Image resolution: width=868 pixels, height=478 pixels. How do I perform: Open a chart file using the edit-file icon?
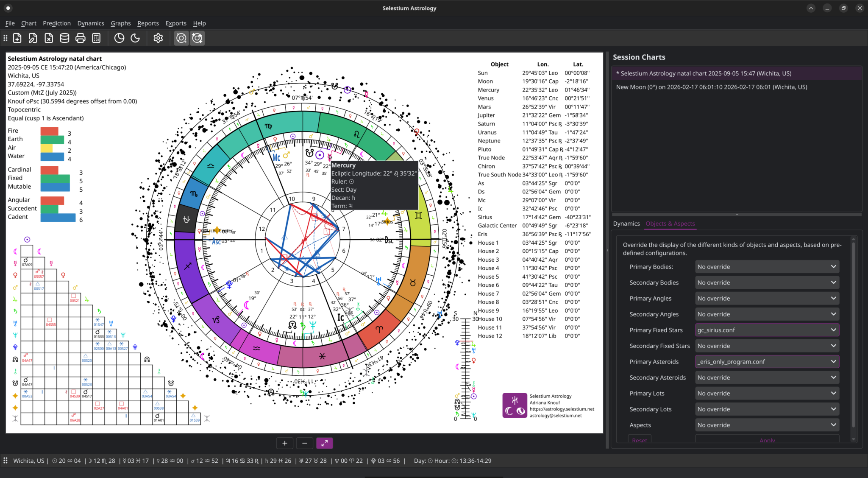pos(33,38)
